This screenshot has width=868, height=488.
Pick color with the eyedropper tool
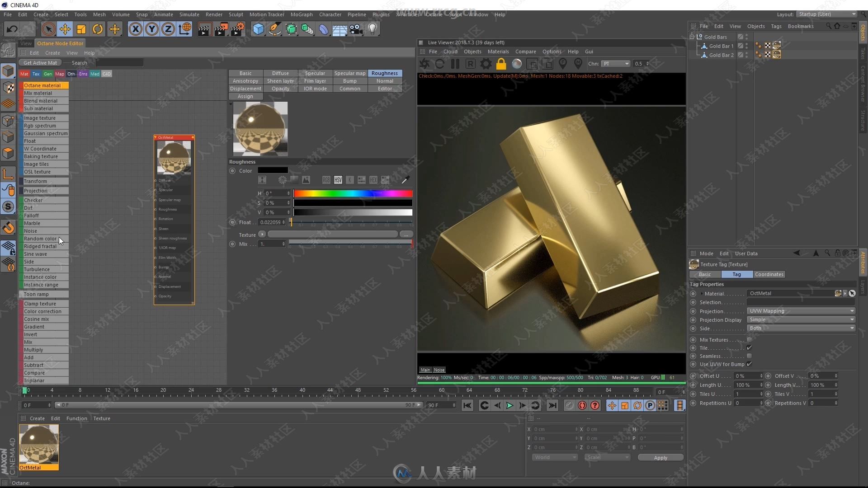pyautogui.click(x=405, y=180)
